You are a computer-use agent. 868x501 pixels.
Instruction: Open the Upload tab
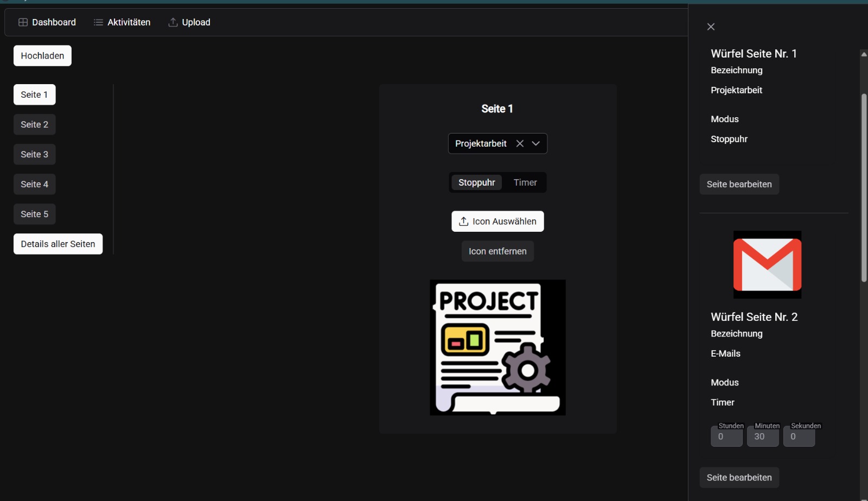(189, 22)
